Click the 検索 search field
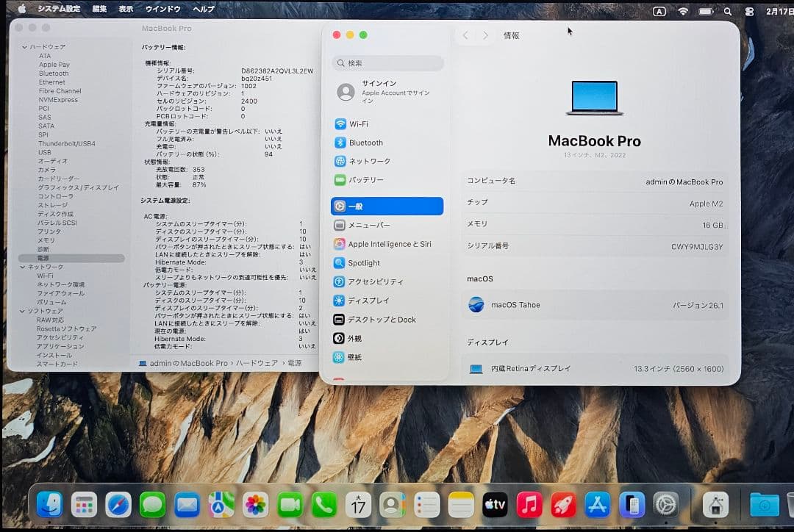Viewport: 794px width, 532px height. point(388,63)
